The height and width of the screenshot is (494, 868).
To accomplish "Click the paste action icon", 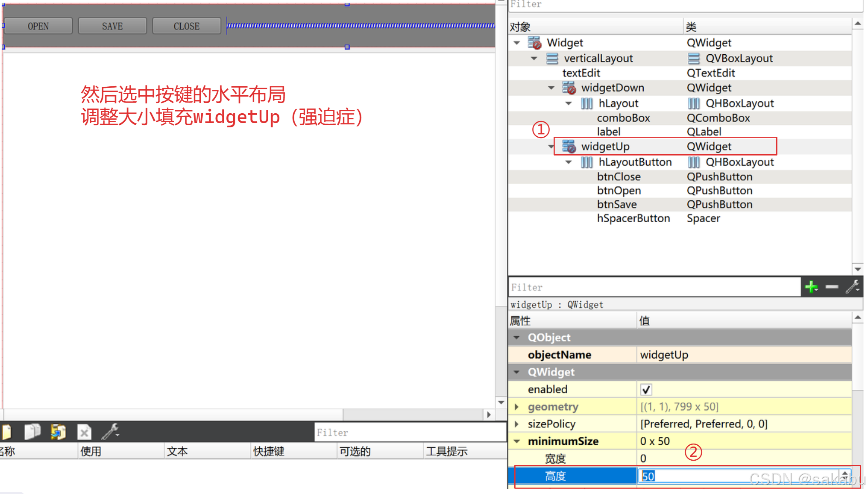I will tap(58, 432).
